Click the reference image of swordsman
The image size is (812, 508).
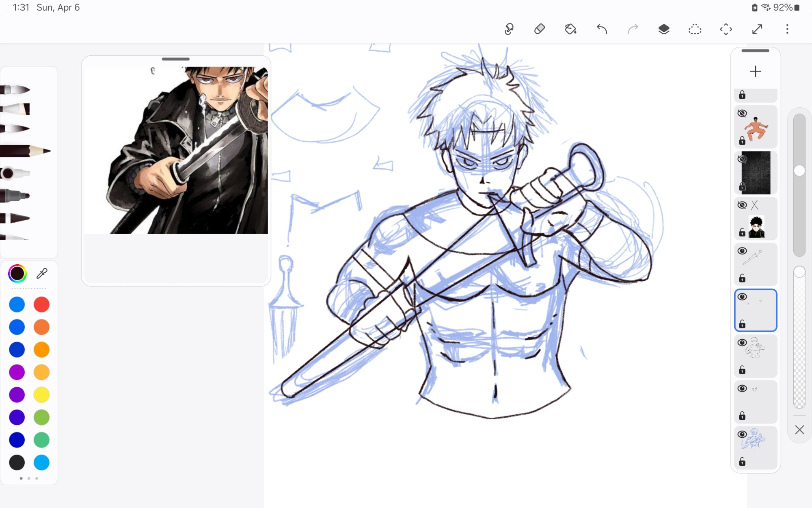coord(176,150)
